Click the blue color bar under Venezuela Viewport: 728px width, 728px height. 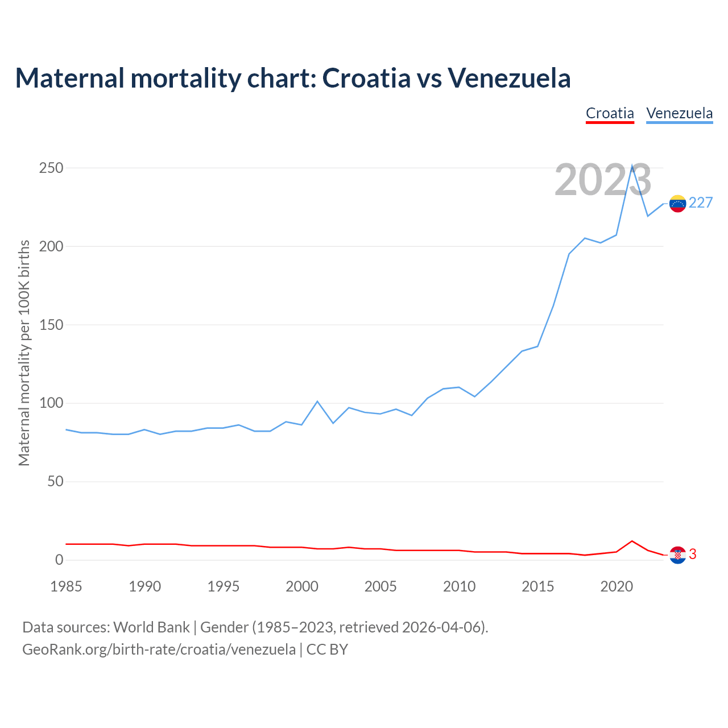(x=679, y=122)
